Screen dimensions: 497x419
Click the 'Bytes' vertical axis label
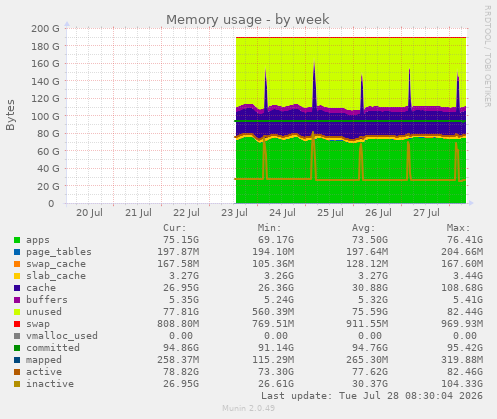10,115
